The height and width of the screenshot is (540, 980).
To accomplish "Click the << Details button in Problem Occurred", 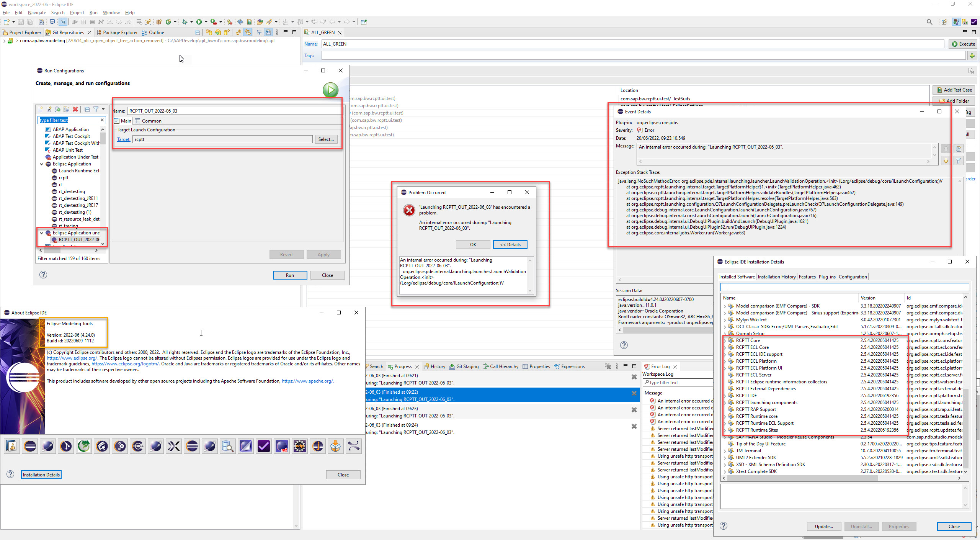I will (x=510, y=245).
